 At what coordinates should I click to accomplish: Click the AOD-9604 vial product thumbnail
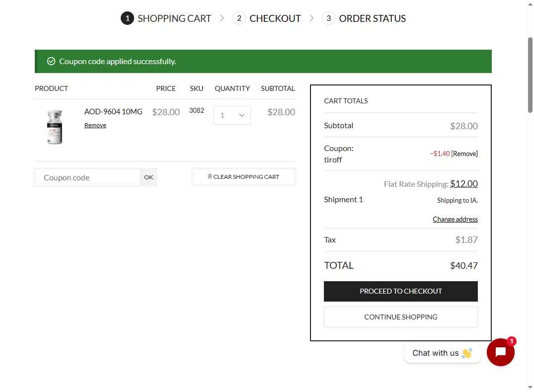click(55, 127)
